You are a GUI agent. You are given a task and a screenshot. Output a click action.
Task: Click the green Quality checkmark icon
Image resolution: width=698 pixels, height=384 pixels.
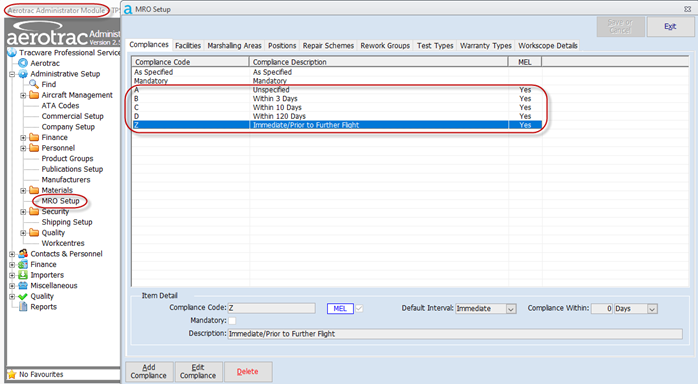(x=23, y=296)
